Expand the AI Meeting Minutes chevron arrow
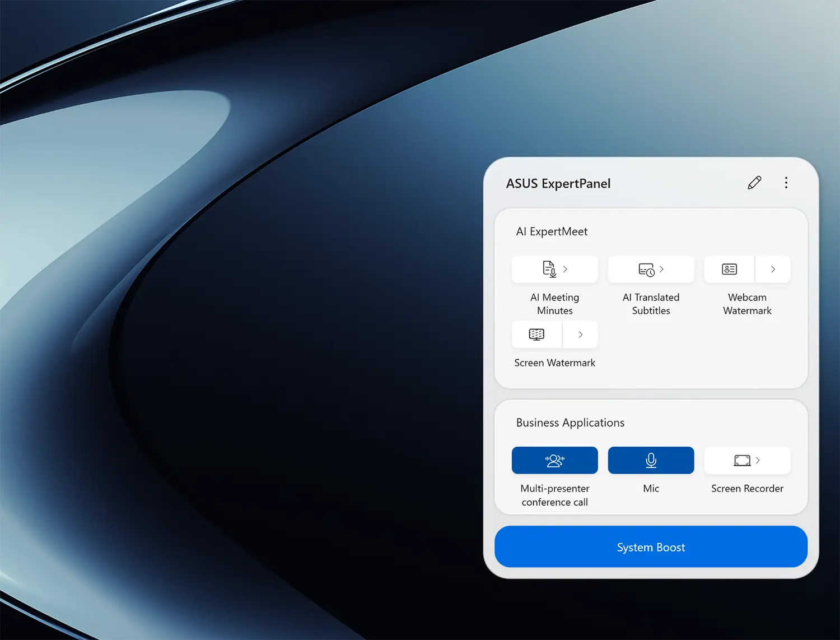The height and width of the screenshot is (640, 840). [x=566, y=269]
